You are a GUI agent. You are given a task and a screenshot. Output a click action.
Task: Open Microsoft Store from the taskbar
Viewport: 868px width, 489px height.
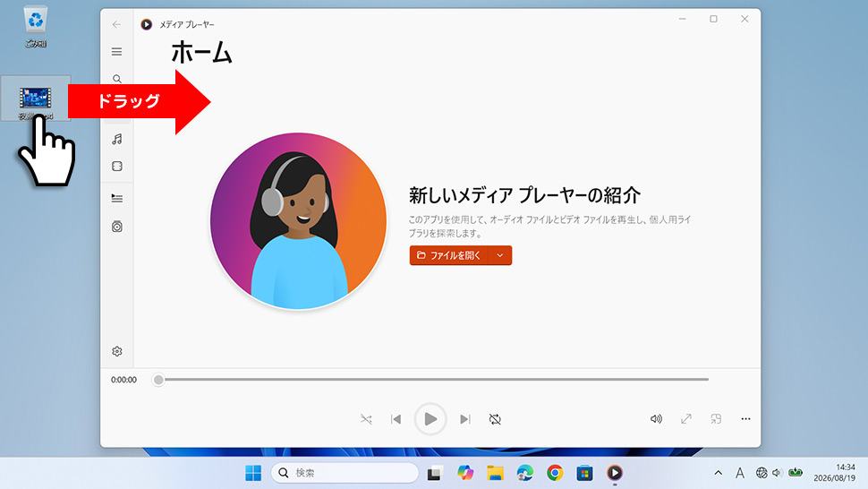tap(584, 473)
